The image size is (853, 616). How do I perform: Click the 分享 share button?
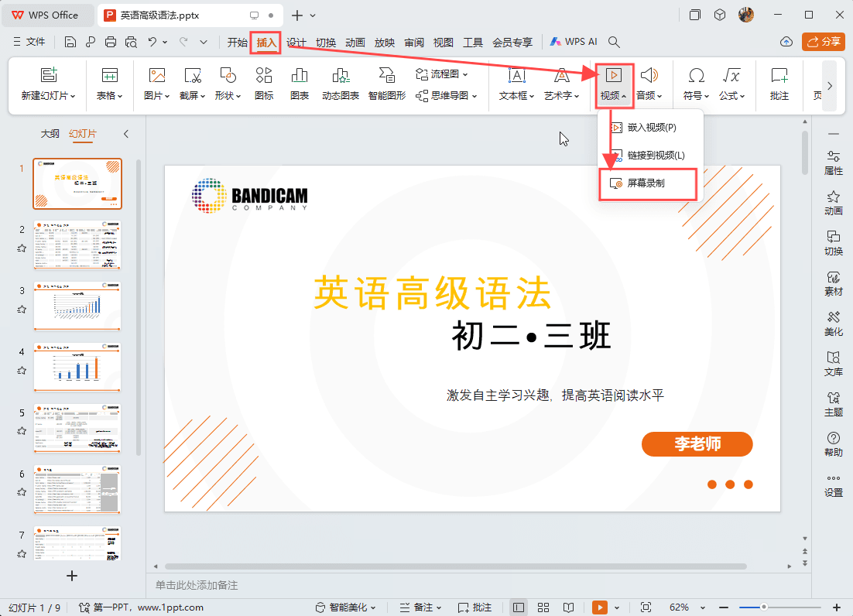(823, 42)
